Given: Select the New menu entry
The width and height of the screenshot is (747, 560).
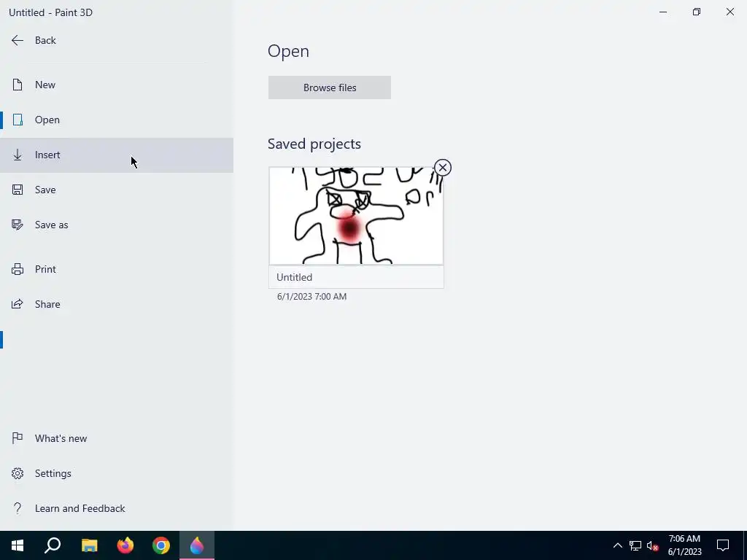Looking at the screenshot, I should point(117,85).
